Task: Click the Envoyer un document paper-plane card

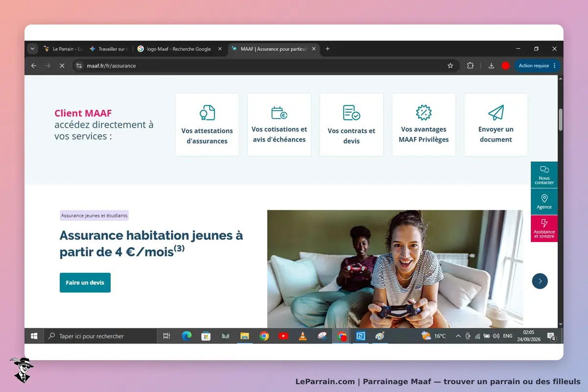Action: (496, 124)
